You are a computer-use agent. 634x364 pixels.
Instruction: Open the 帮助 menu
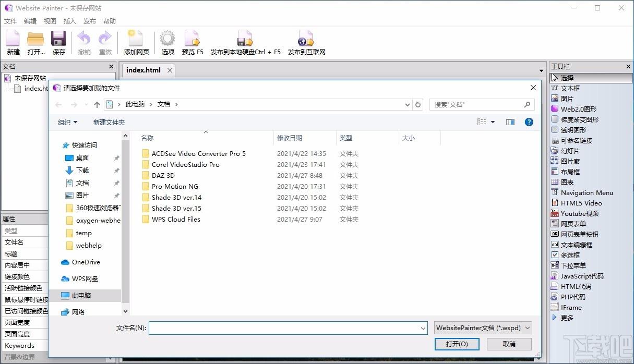(x=110, y=21)
